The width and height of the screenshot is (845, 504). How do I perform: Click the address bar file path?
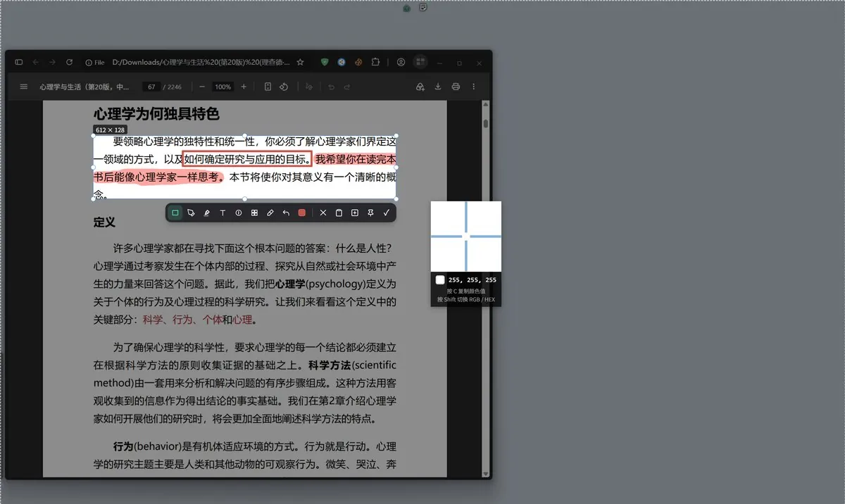coord(201,62)
